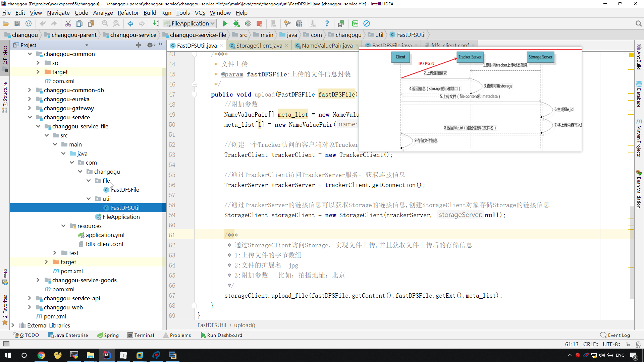
Task: Click the Save All toolbar icon
Action: pyautogui.click(x=17, y=23)
